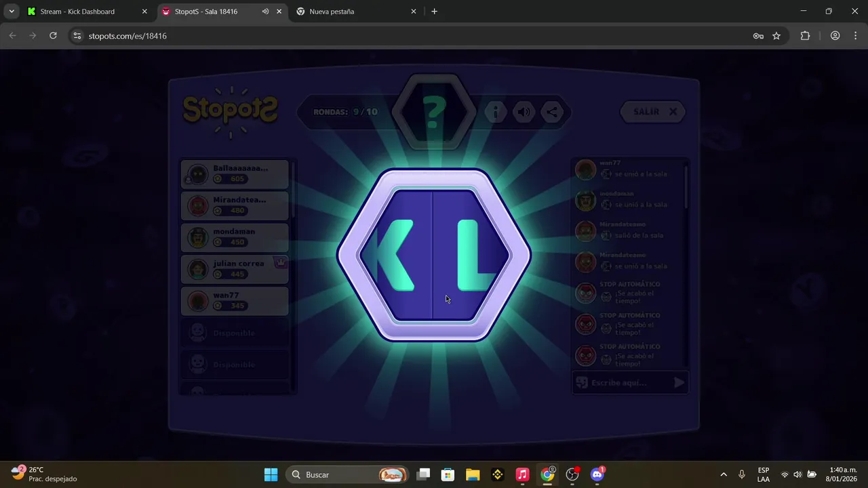
Task: Click the letter L on the hexagon
Action: point(477,255)
